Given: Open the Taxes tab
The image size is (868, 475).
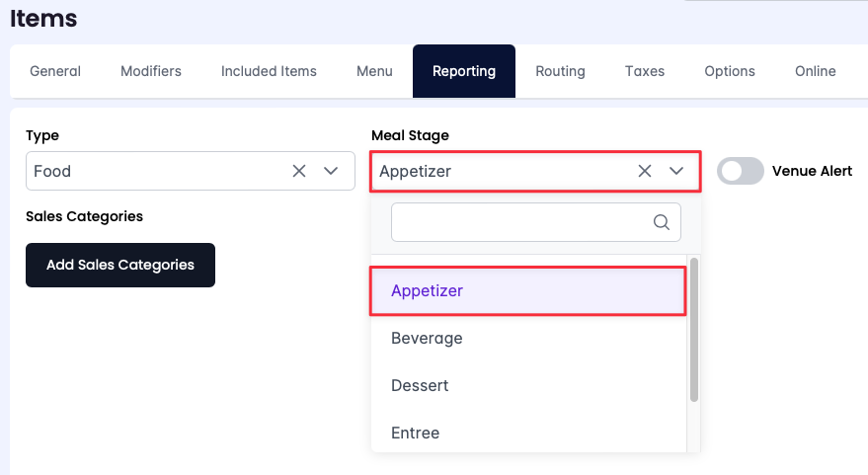Looking at the screenshot, I should tap(645, 71).
